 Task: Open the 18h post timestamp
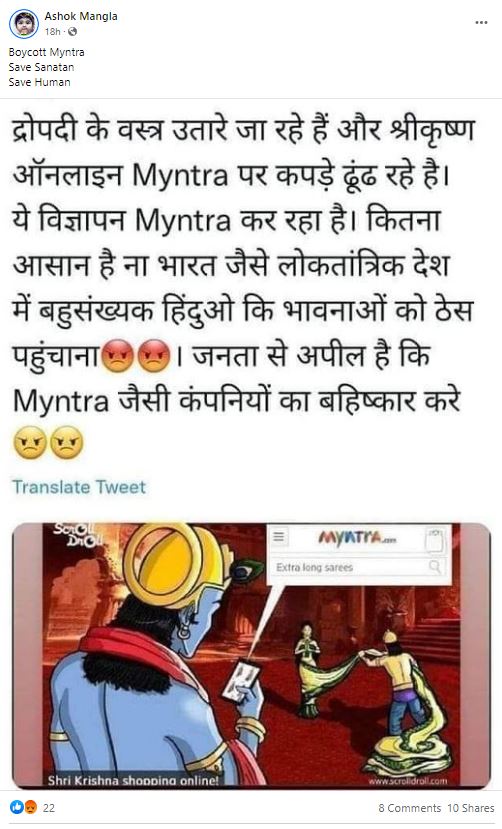pyautogui.click(x=52, y=32)
